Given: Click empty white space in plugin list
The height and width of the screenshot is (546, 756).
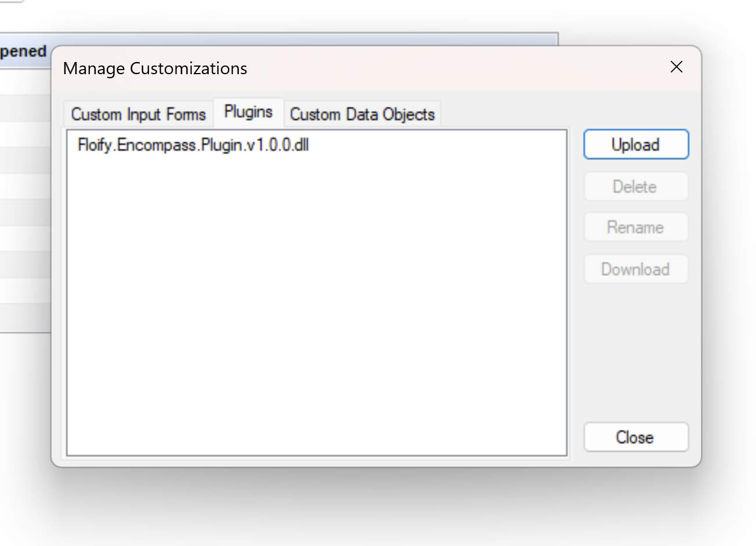Looking at the screenshot, I should click(316, 301).
